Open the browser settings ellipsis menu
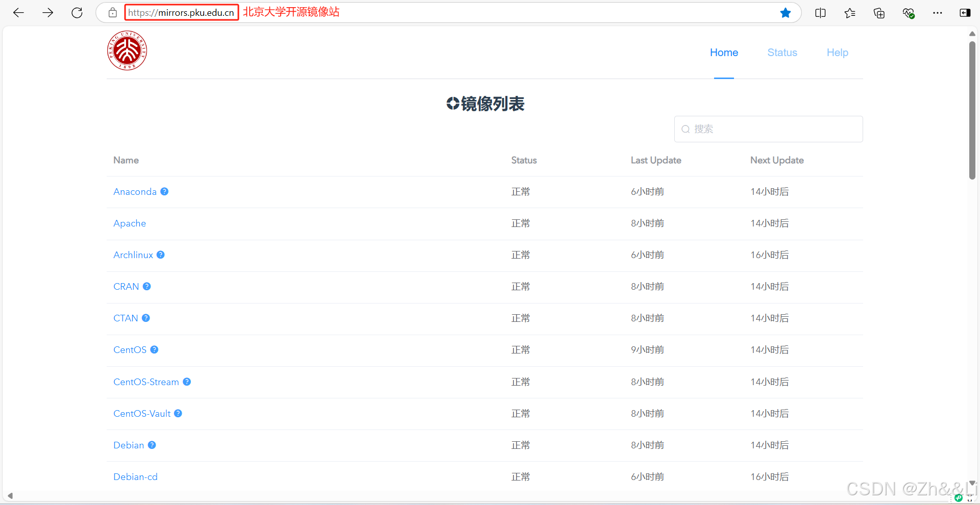This screenshot has width=980, height=505. 938,13
